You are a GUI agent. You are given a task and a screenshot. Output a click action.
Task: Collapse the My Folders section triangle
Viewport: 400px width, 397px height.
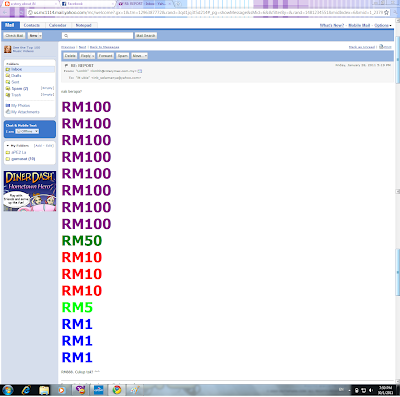coord(8,146)
